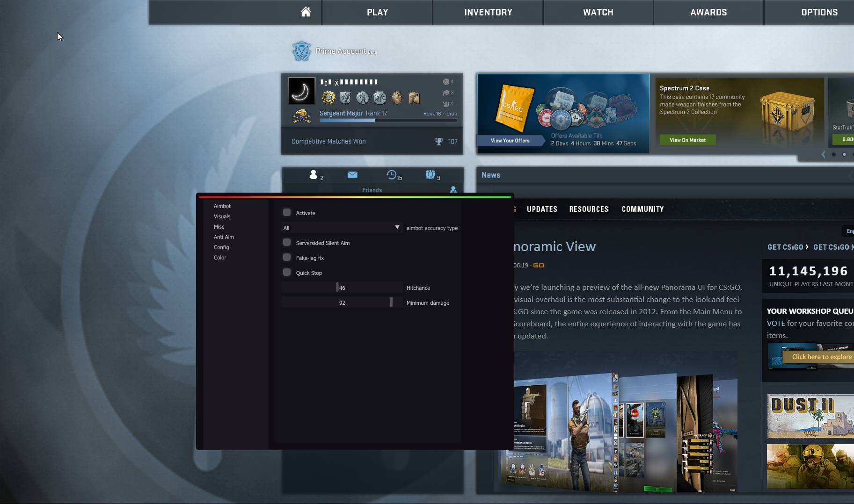
Task: Click the octagonal silver medal
Action: (x=380, y=97)
